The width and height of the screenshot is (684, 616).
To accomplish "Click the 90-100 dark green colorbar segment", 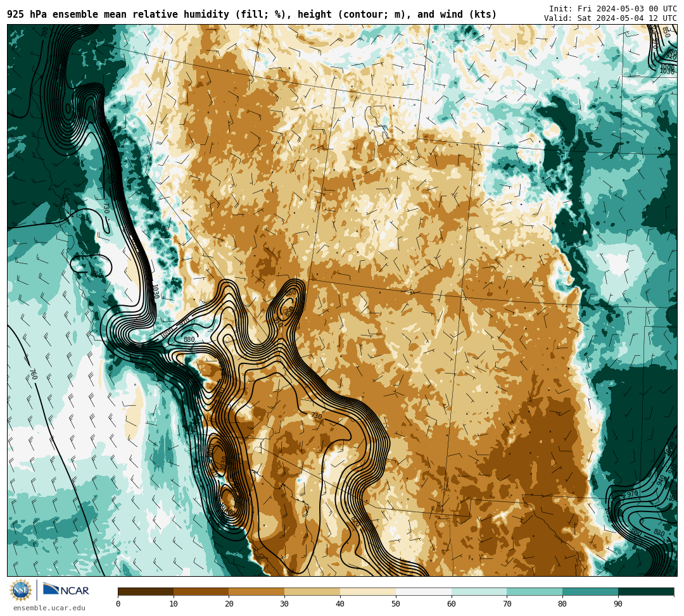I will (x=646, y=591).
